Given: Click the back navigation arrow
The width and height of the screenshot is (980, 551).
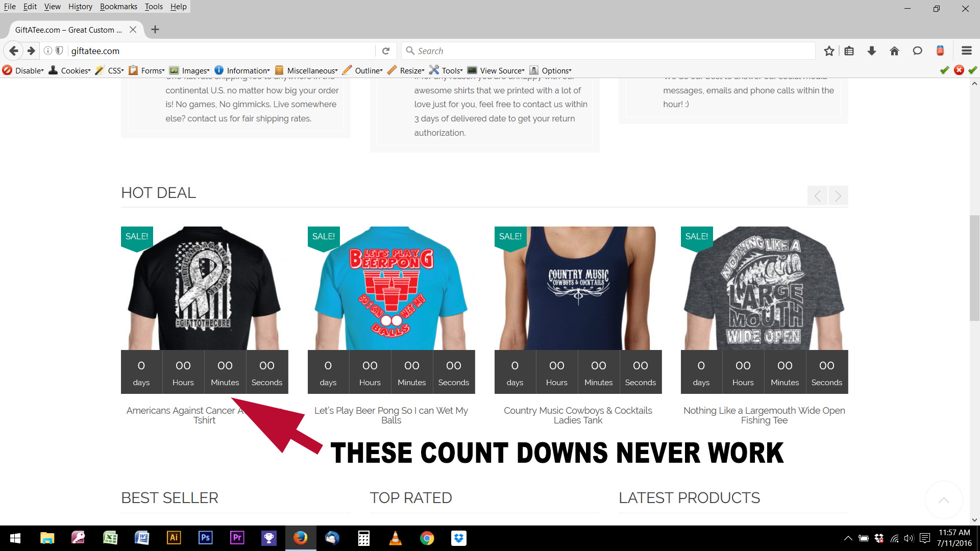Looking at the screenshot, I should tap(14, 51).
